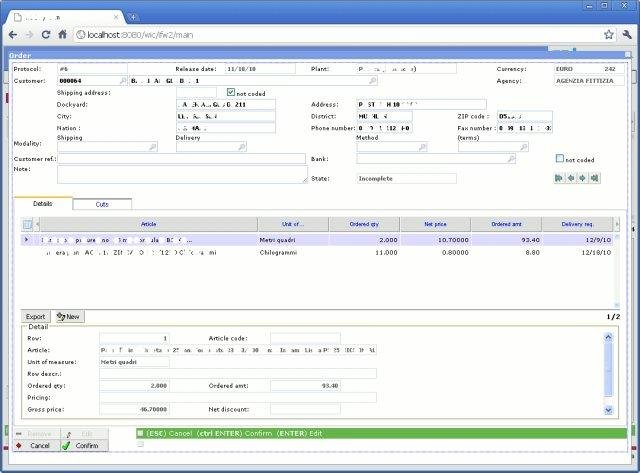Image resolution: width=640 pixels, height=473 pixels.
Task: Jump to the first record navigation icon
Action: click(x=559, y=178)
